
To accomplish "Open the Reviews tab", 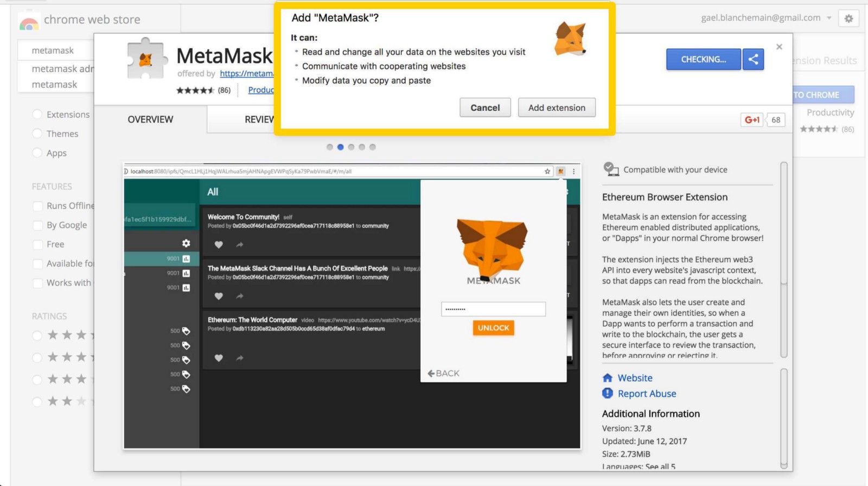I will coord(259,119).
